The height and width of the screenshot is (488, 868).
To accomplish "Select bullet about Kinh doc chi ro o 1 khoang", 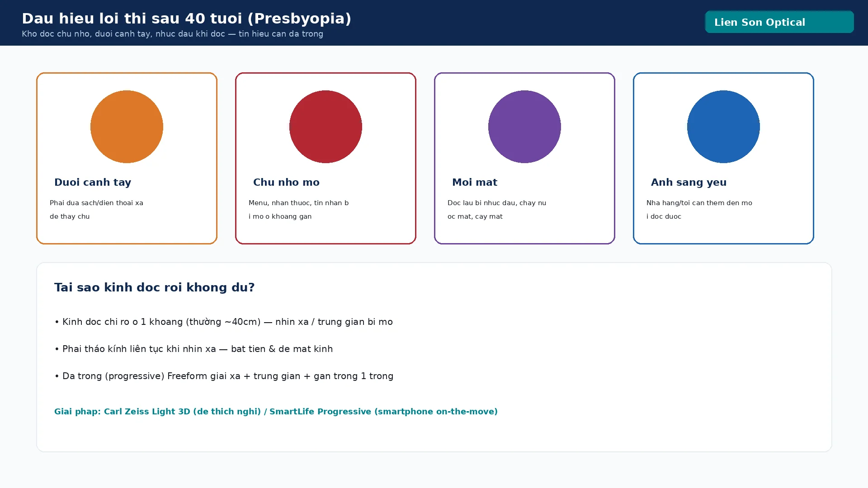I will coord(223,322).
